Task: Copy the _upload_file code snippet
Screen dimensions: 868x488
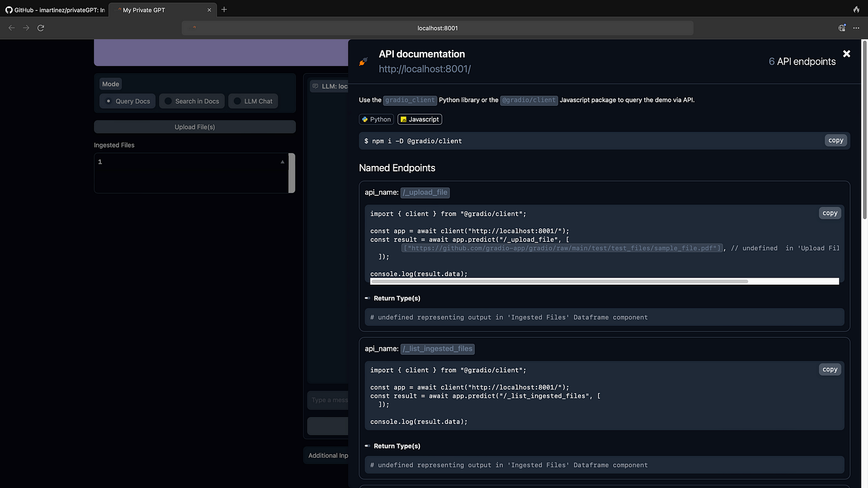Action: [x=829, y=213]
